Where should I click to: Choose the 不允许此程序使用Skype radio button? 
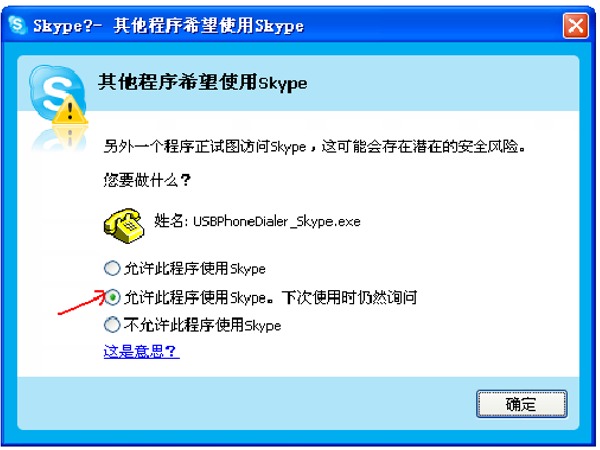pos(112,325)
